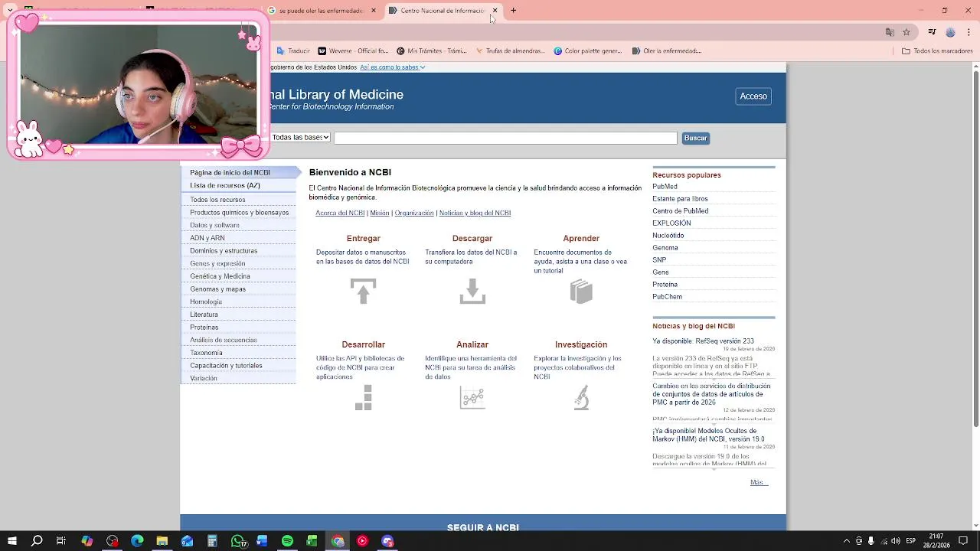Click the Investigación heading link
The height and width of the screenshot is (551, 980).
tap(581, 345)
